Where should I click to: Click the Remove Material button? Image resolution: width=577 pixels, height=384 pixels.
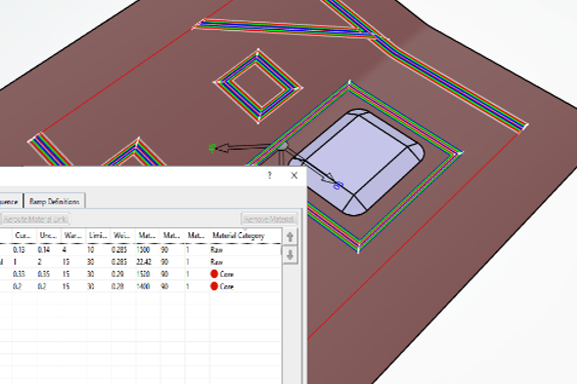coord(269,219)
